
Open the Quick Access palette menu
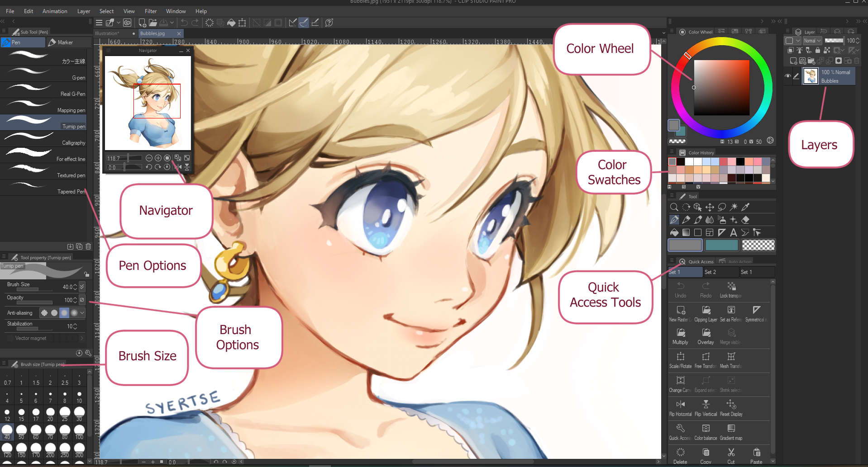point(672,261)
